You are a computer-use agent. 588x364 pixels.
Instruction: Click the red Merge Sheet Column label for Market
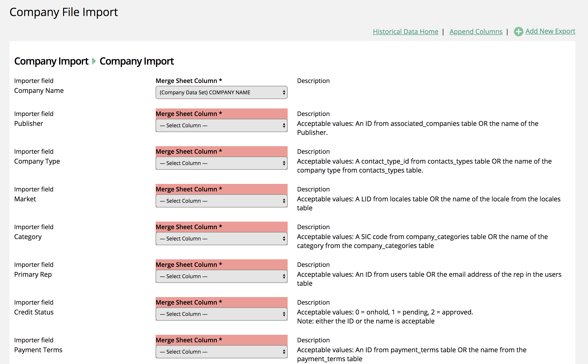pos(189,189)
